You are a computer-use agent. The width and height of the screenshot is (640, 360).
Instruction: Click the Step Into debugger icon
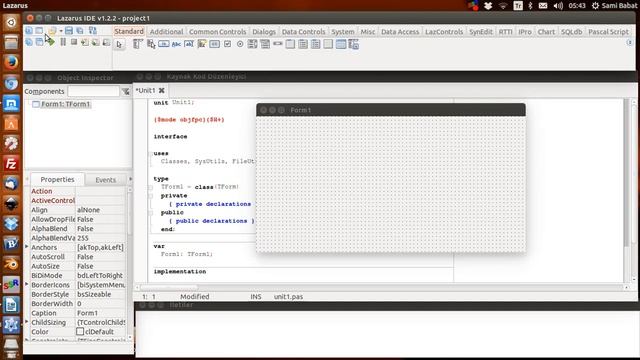84,42
